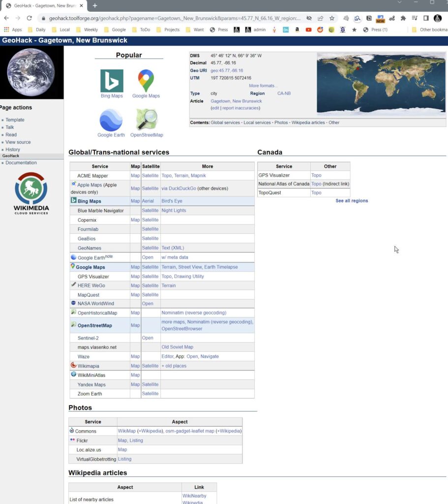
Task: Open Bing Maps from the Popular section
Action: point(112,81)
